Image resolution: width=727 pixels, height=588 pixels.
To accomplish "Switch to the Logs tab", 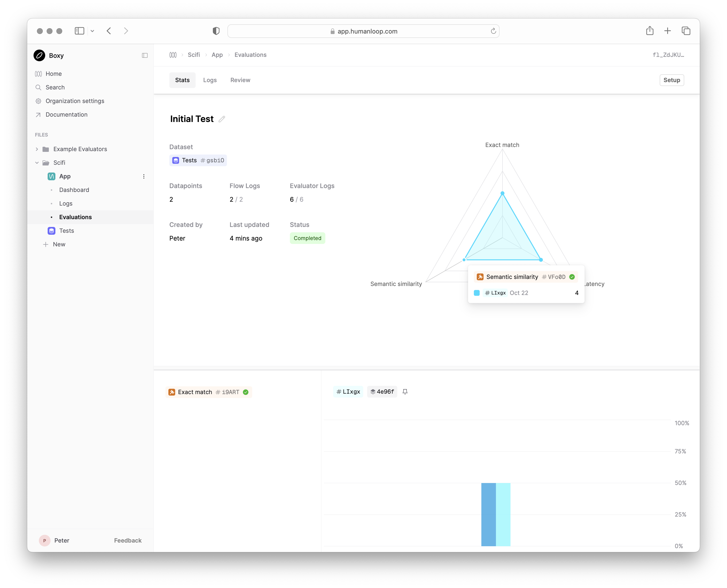I will (210, 80).
